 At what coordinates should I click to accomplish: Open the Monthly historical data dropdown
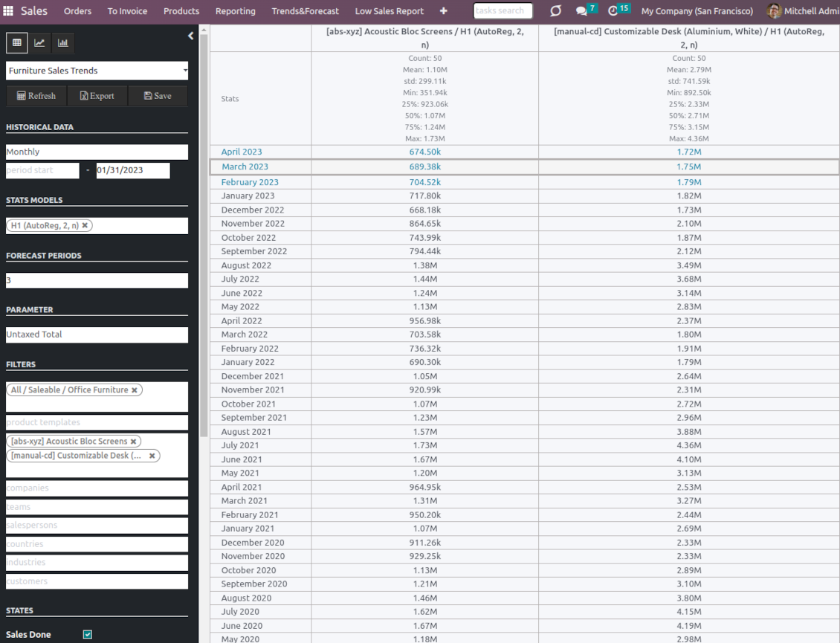97,152
